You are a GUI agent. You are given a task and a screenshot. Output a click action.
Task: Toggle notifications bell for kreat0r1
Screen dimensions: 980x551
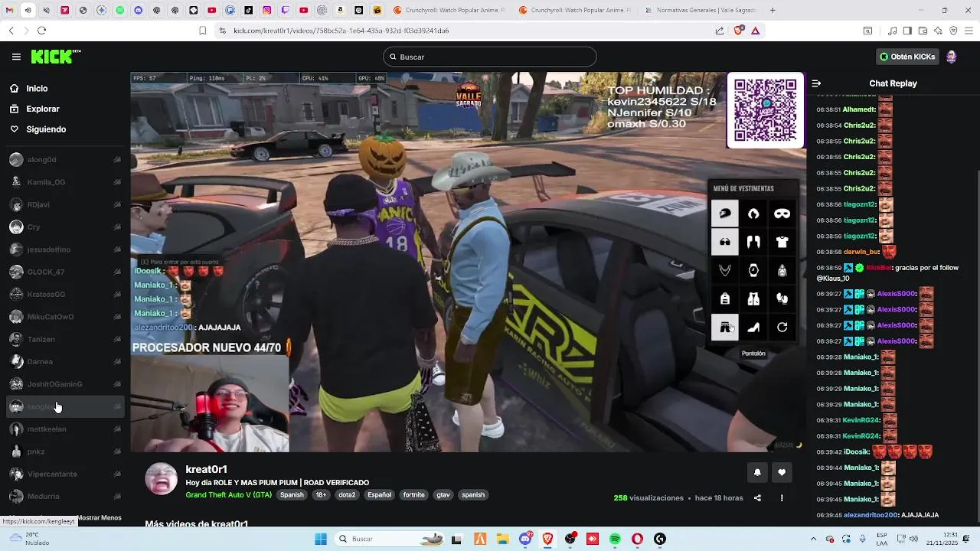757,472
